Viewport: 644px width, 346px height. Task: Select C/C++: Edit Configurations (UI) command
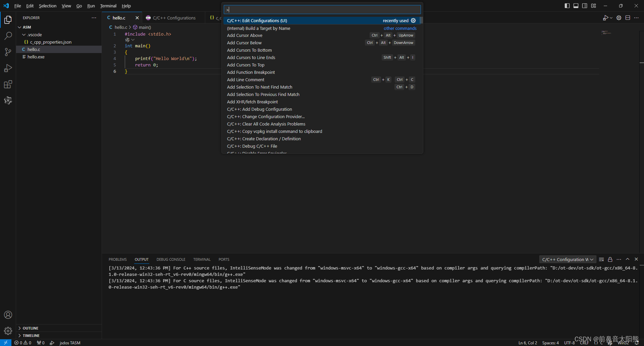[321, 20]
